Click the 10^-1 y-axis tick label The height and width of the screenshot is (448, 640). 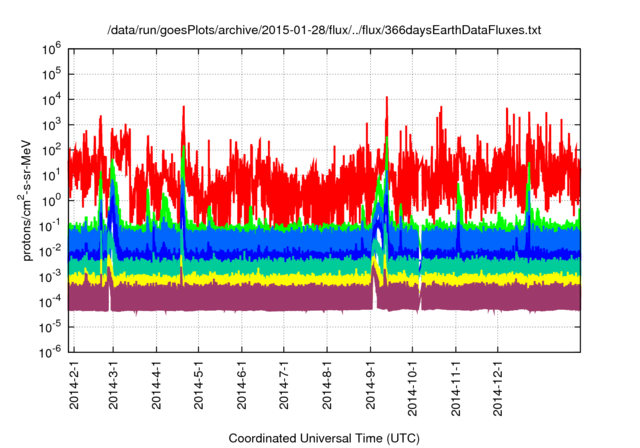[50, 226]
